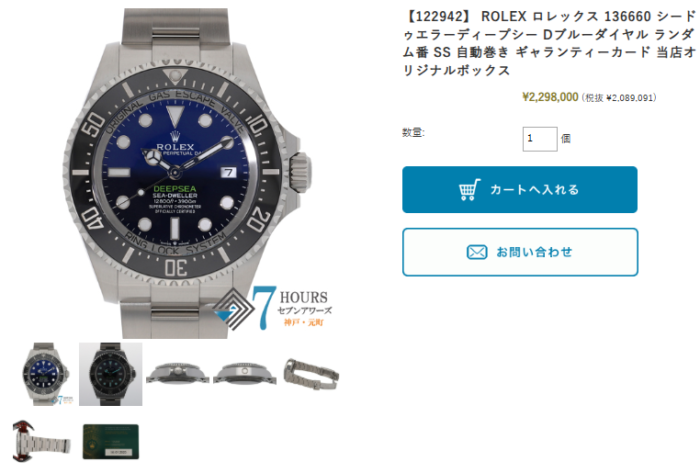Click the envelope inquiry icon
The height and width of the screenshot is (473, 700).
(477, 252)
